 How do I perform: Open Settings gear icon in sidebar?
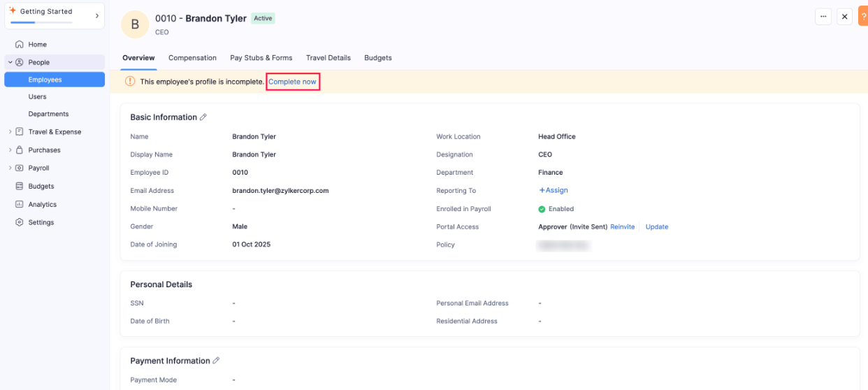click(20, 223)
